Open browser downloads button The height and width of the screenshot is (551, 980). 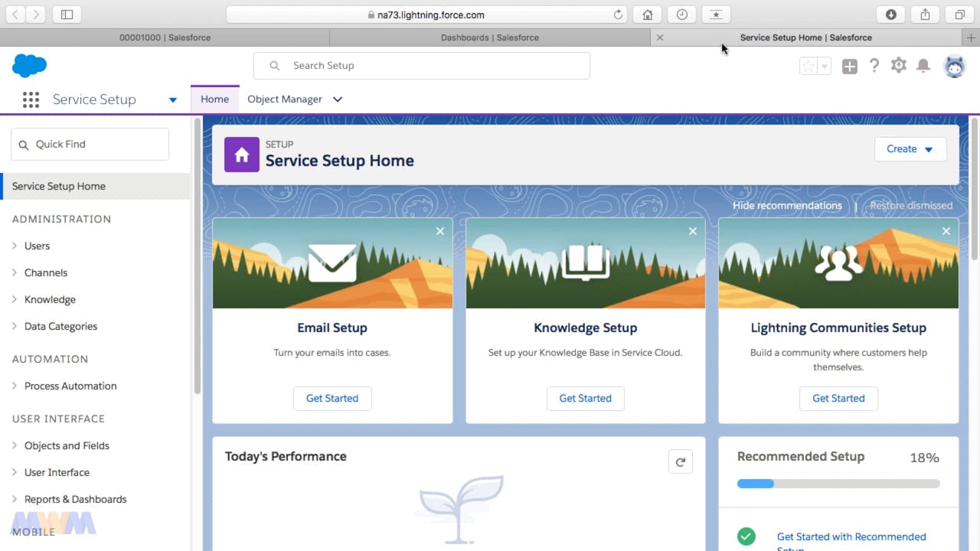point(891,15)
